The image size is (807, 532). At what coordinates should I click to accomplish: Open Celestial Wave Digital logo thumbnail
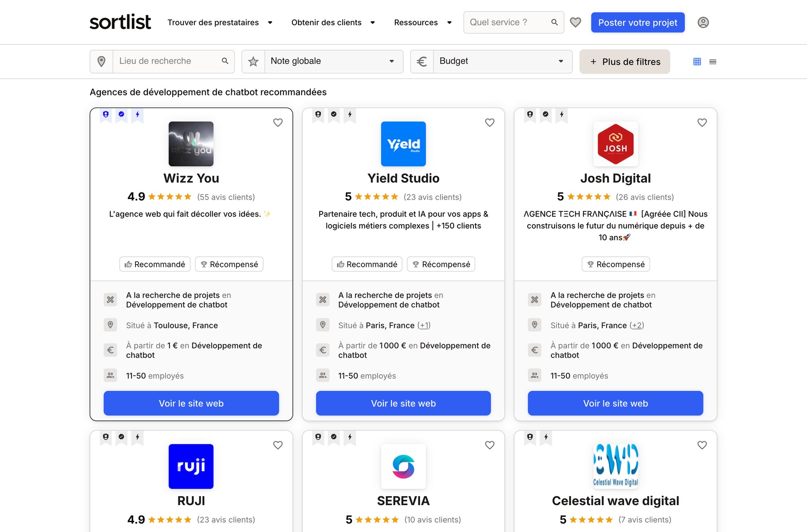coord(616,467)
